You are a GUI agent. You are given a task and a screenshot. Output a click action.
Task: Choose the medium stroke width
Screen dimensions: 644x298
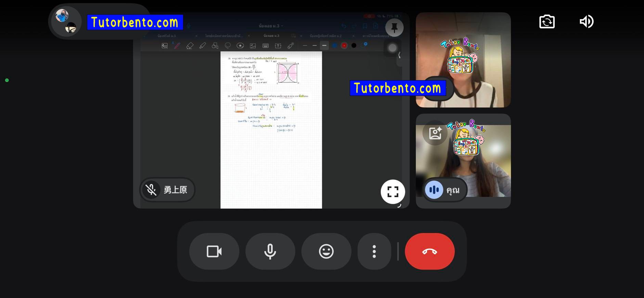point(314,45)
